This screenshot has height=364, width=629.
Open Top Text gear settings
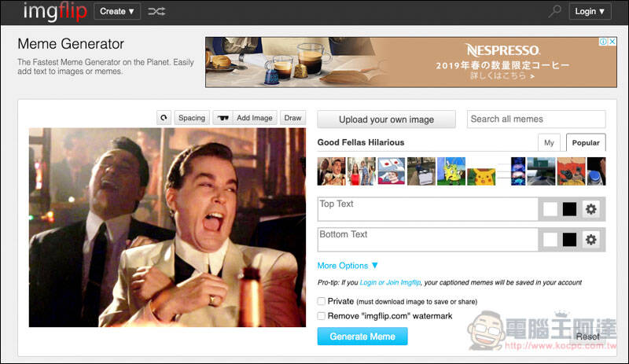tap(591, 209)
